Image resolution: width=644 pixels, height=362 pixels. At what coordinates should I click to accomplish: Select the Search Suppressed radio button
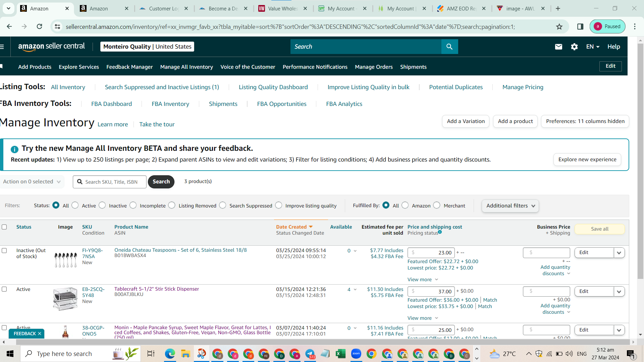pyautogui.click(x=223, y=205)
